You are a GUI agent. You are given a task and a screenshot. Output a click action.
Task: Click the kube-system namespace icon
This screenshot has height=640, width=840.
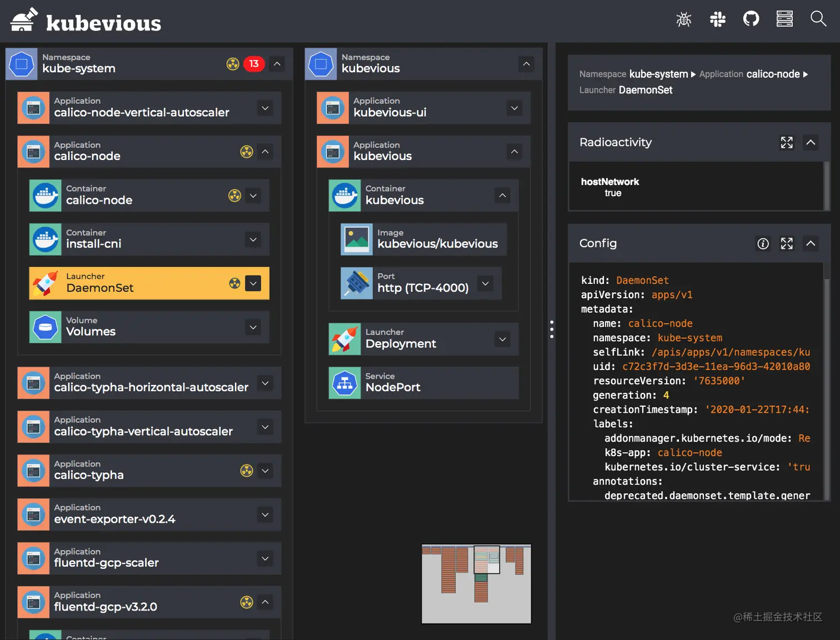tap(22, 64)
